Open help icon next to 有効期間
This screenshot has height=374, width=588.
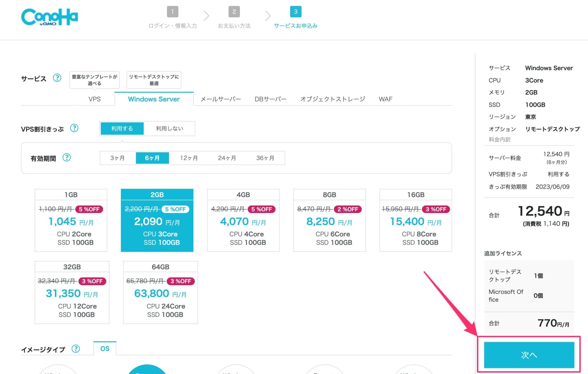click(x=67, y=158)
